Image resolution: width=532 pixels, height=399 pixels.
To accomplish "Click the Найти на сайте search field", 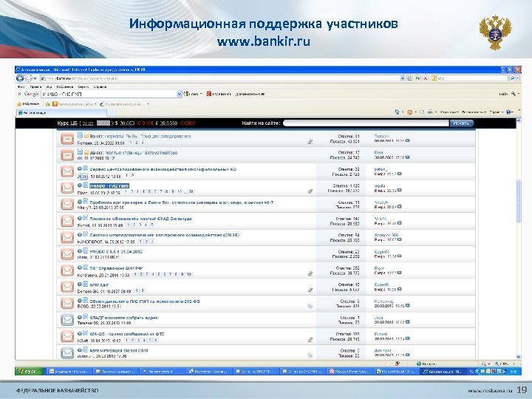I will tap(366, 123).
